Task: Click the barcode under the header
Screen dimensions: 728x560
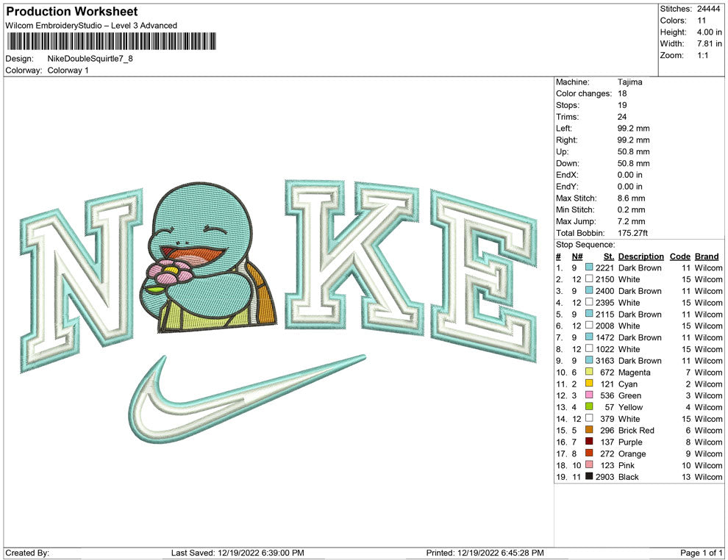Action: (112, 41)
